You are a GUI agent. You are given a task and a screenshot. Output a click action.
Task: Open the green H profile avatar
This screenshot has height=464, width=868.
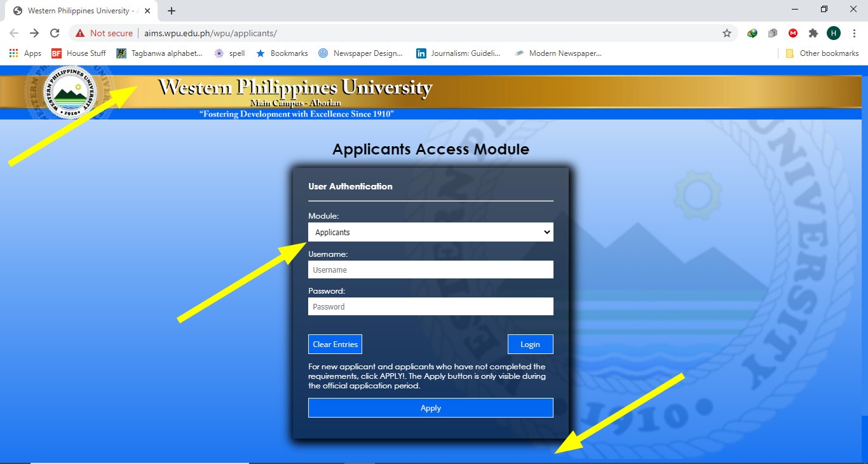834,33
